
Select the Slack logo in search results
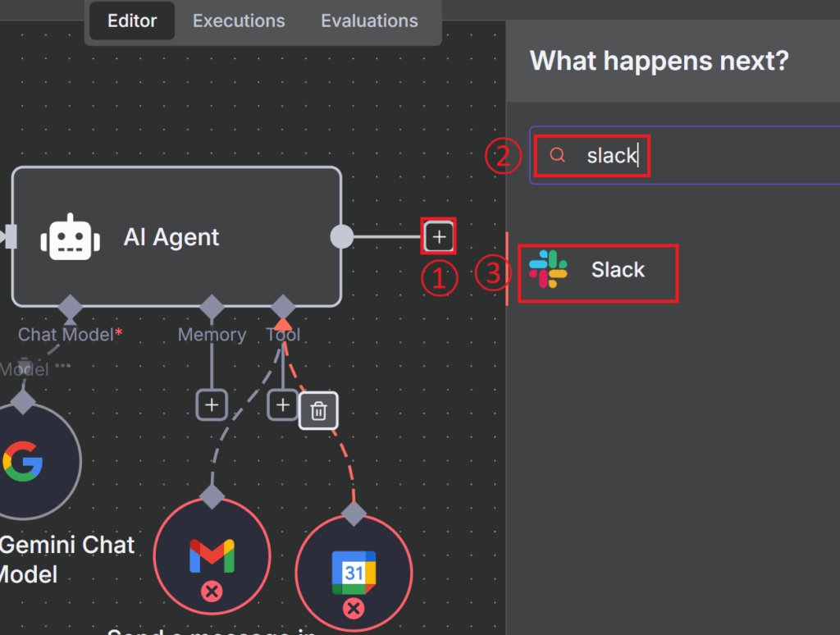coord(548,270)
